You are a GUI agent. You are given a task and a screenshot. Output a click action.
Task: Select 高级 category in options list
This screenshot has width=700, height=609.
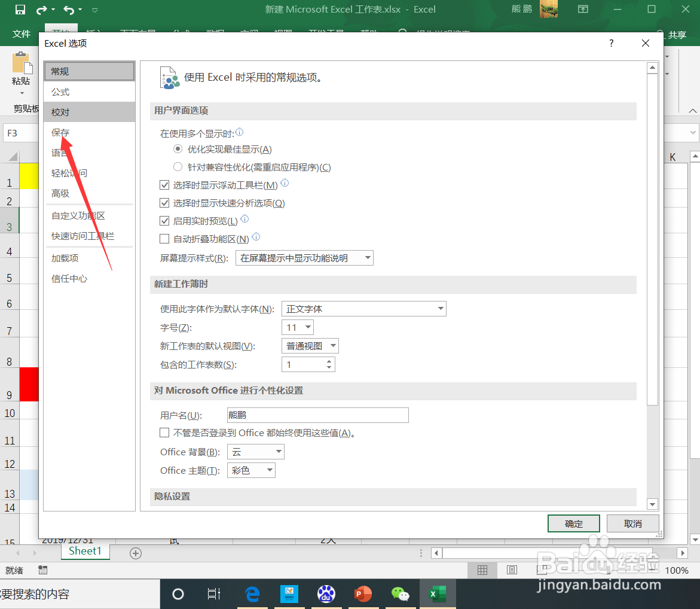click(89, 193)
